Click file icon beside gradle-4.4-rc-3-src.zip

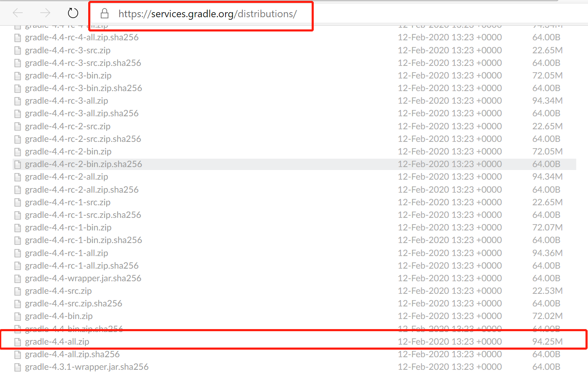(17, 51)
